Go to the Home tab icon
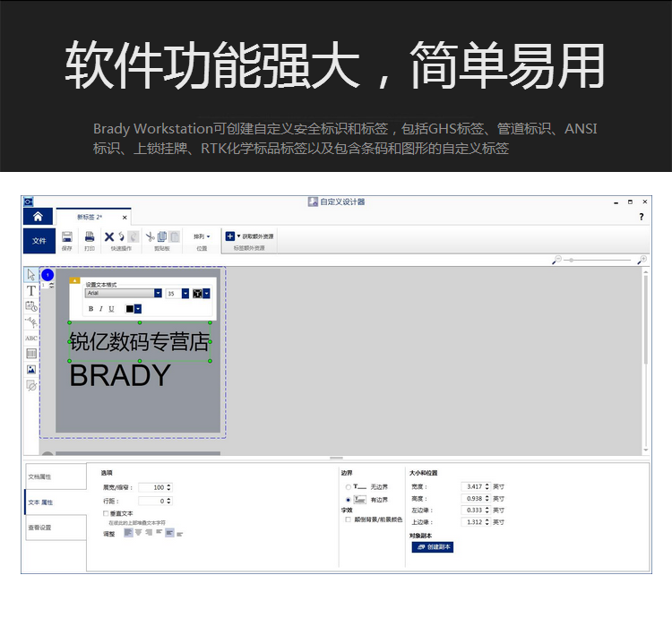 click(x=38, y=217)
